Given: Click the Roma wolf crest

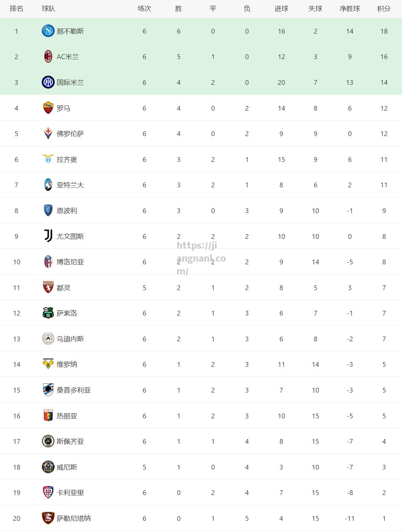Looking at the screenshot, I should [x=48, y=108].
